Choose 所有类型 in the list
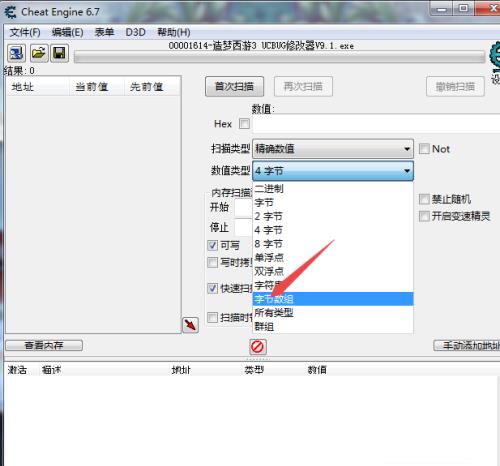Viewport: 500px width, 466px height. 333,313
